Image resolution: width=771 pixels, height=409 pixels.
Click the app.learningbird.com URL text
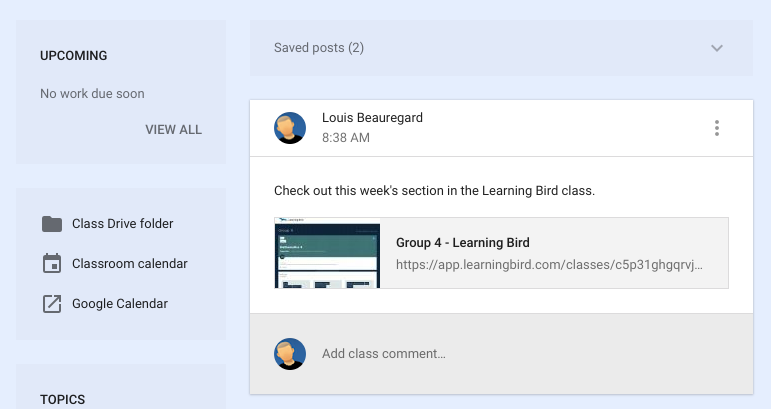click(x=549, y=265)
